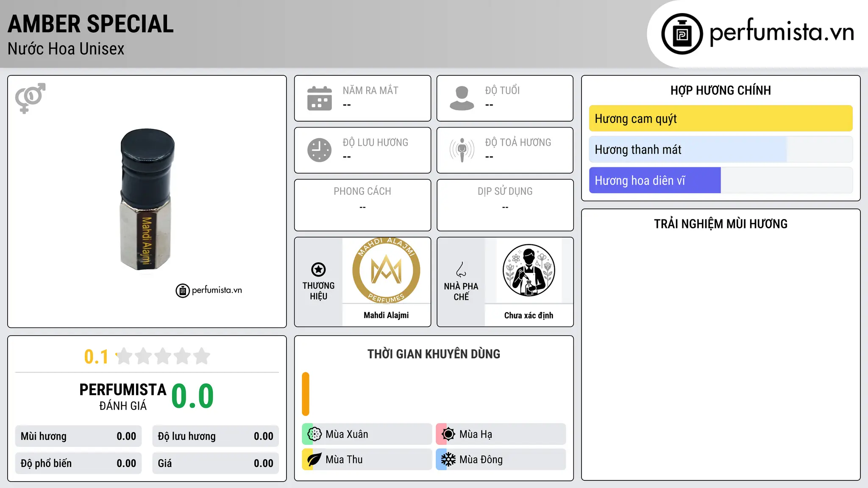The image size is (868, 488).
Task: Click the Chưa xác định perfumer label
Action: click(x=529, y=315)
